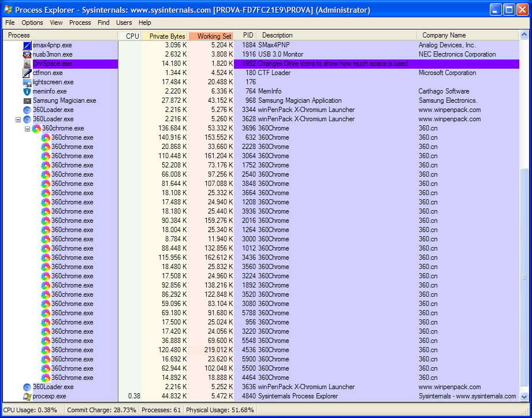Screen dimensions: 532x418
Task: Click 360Loader.exe icon with PID 3344
Action: click(27, 110)
